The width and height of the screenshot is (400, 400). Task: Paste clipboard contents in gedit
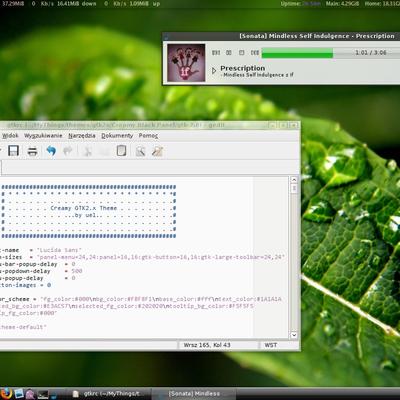coord(121,151)
